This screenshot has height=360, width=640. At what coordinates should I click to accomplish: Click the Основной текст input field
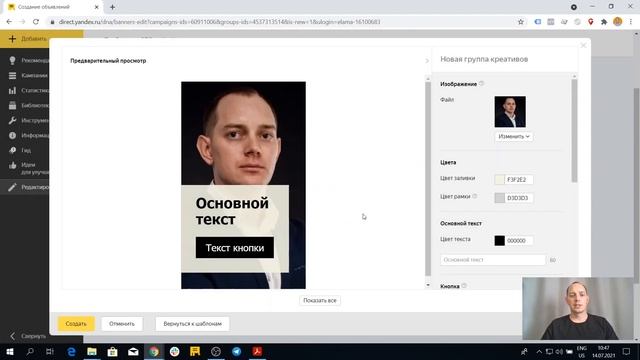(x=493, y=260)
